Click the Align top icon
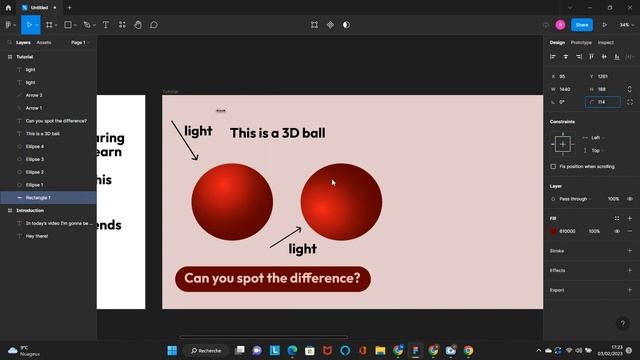The image size is (640, 360). point(591,57)
